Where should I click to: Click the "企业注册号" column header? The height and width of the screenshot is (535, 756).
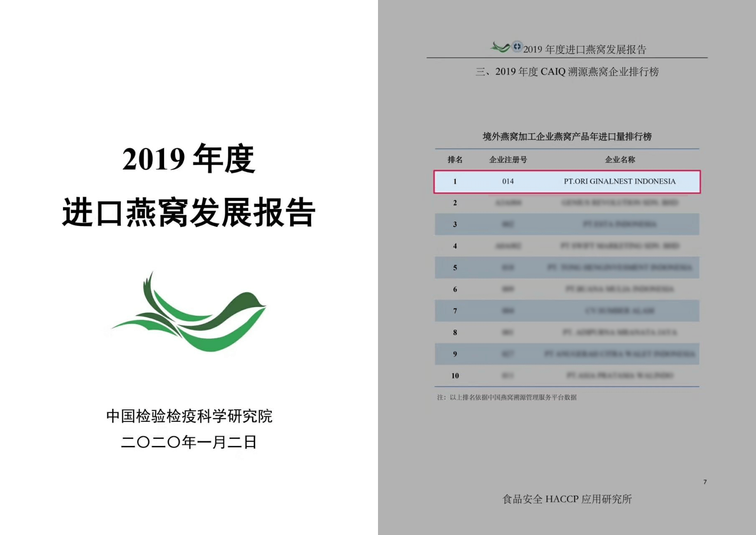click(x=508, y=160)
